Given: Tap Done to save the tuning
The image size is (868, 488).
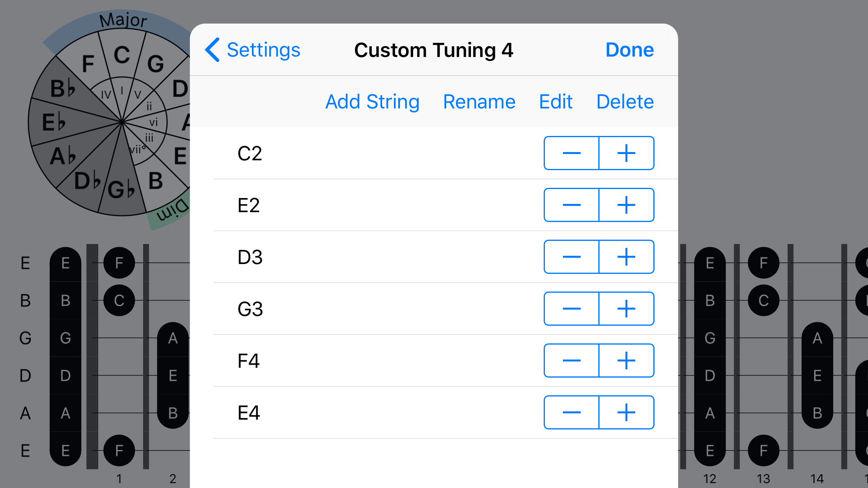Looking at the screenshot, I should [x=629, y=50].
